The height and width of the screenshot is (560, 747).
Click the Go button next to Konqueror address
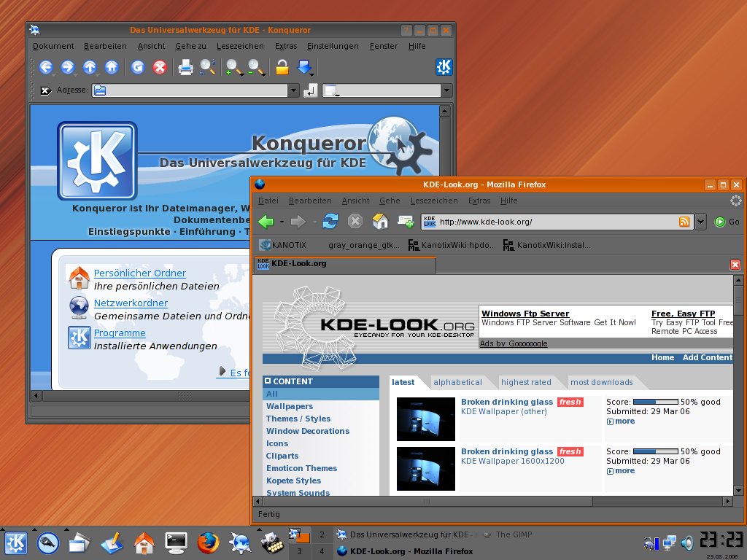[x=310, y=90]
